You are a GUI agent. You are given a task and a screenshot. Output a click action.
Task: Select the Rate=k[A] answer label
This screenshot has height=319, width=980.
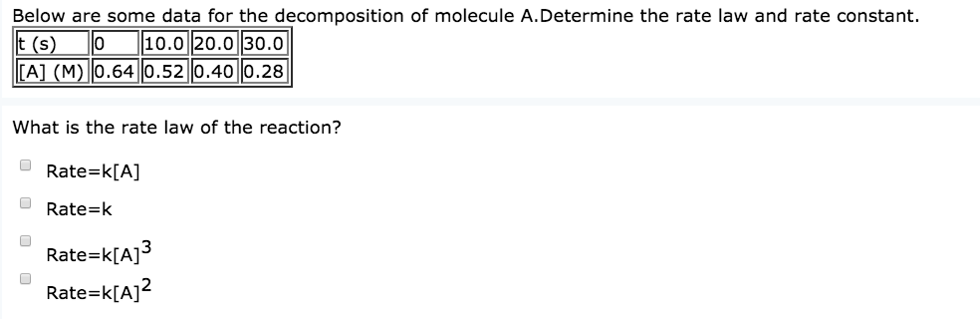point(92,171)
